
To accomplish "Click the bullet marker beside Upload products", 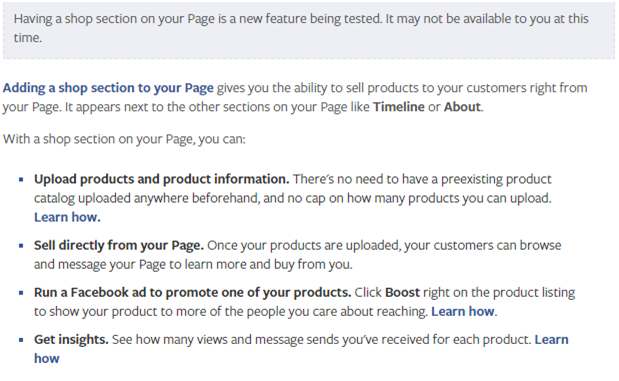I will tap(21, 180).
